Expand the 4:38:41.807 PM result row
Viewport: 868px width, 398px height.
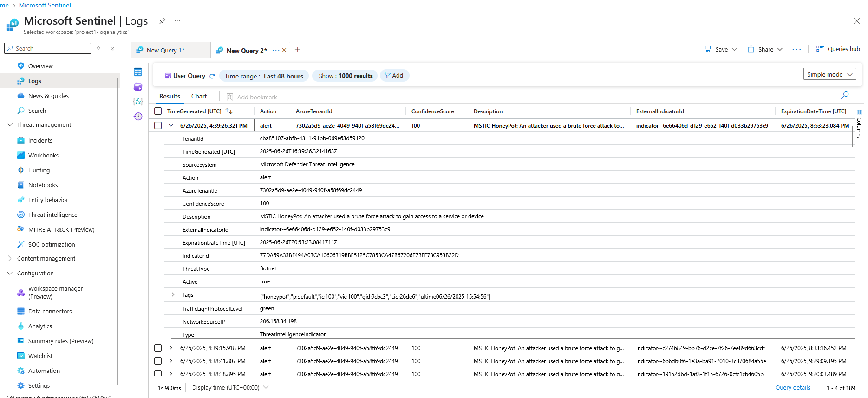click(171, 361)
